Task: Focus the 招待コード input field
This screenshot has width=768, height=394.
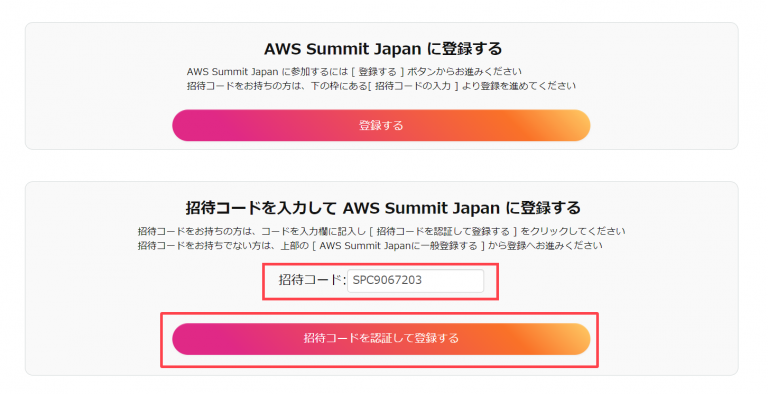Action: click(x=415, y=281)
